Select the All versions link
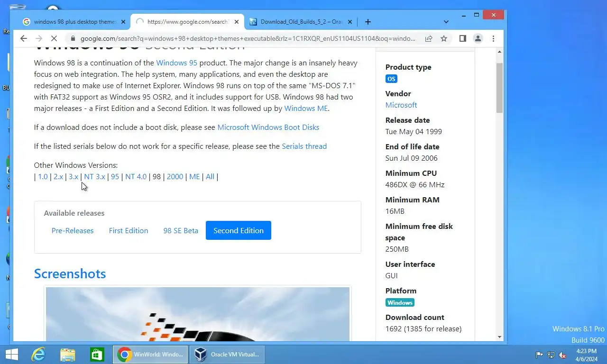 click(x=210, y=176)
